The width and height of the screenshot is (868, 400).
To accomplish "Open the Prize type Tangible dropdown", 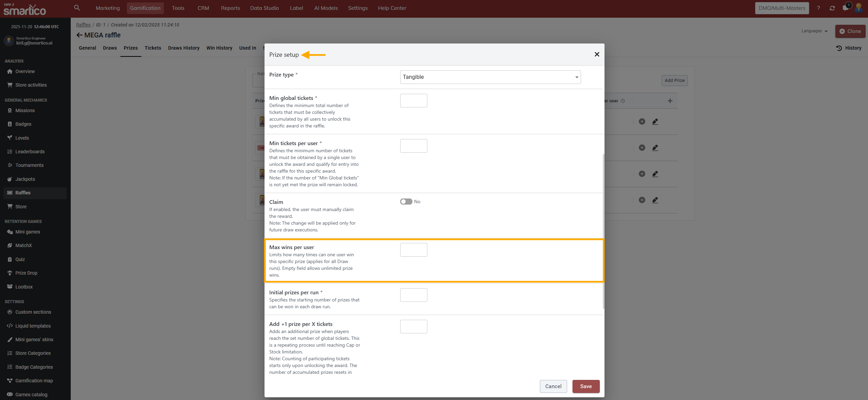I will click(490, 77).
